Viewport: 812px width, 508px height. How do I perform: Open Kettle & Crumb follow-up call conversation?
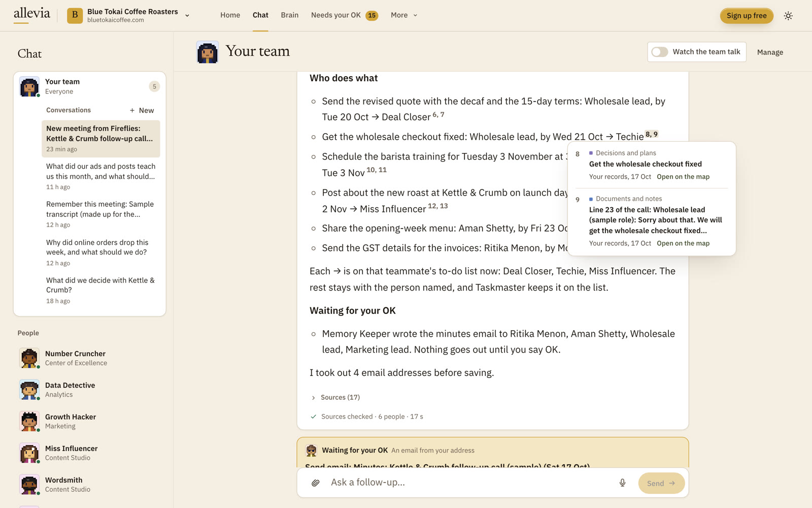point(100,139)
